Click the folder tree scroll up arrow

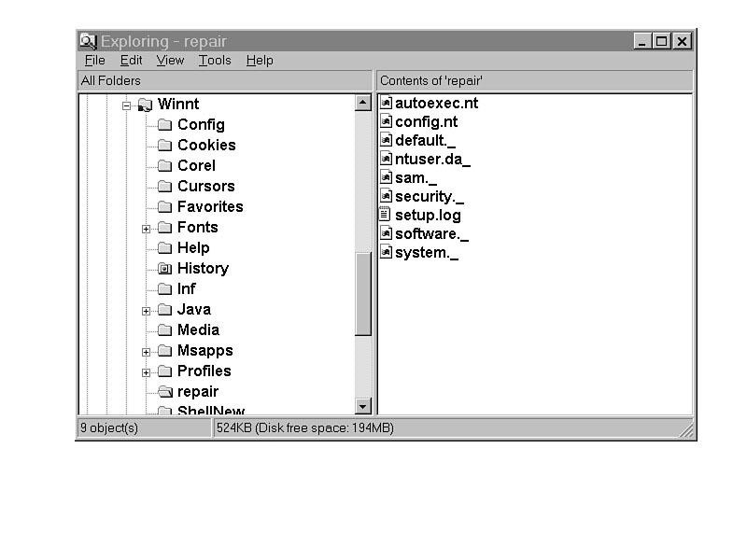point(364,104)
